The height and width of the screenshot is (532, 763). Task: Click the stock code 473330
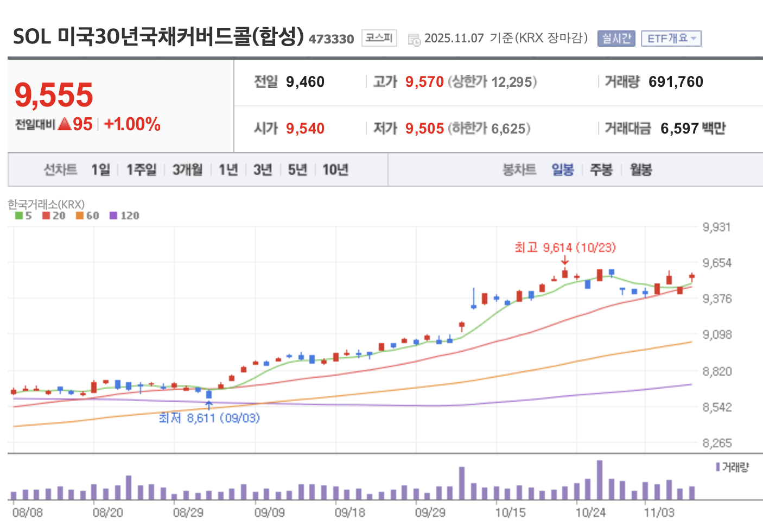[x=331, y=39]
